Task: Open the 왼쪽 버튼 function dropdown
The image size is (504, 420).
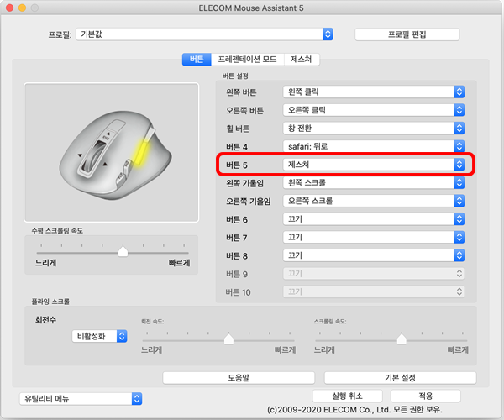Action: coord(374,92)
